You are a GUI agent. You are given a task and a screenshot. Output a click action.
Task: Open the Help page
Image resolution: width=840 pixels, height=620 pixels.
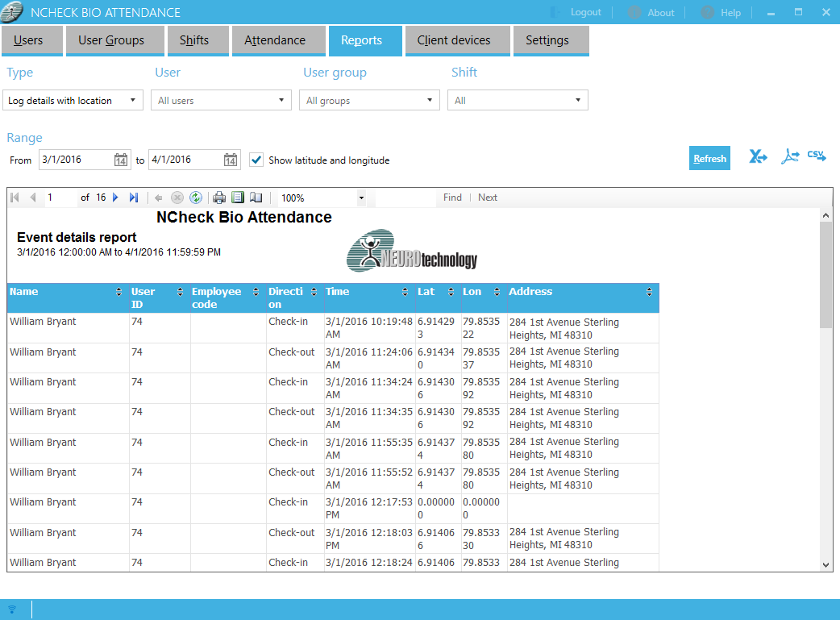click(x=721, y=12)
